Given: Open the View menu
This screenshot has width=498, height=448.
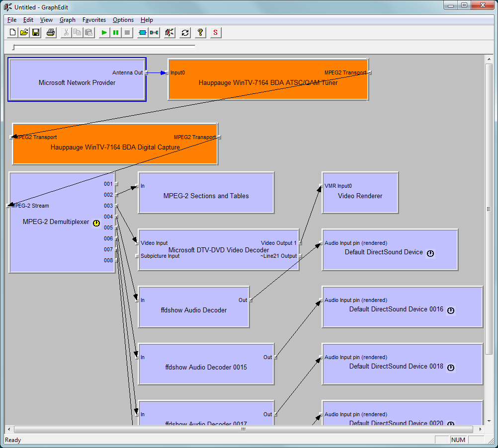Looking at the screenshot, I should [x=46, y=20].
